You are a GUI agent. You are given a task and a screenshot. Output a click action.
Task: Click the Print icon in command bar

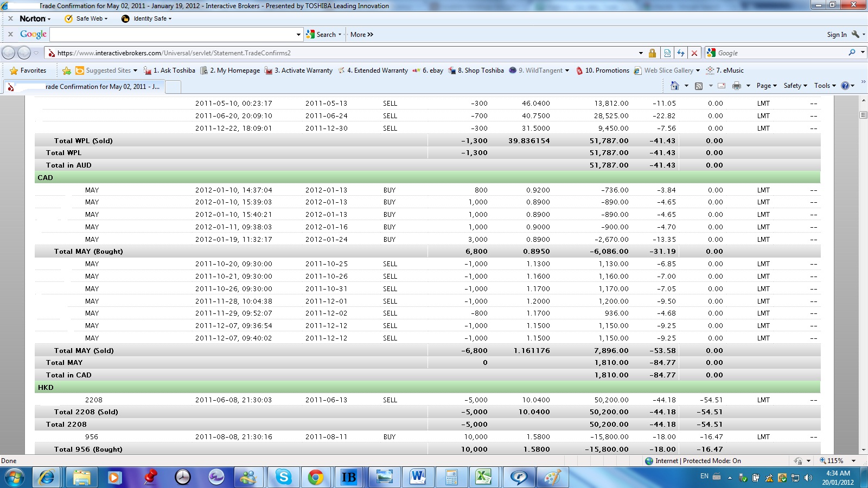[x=736, y=86]
